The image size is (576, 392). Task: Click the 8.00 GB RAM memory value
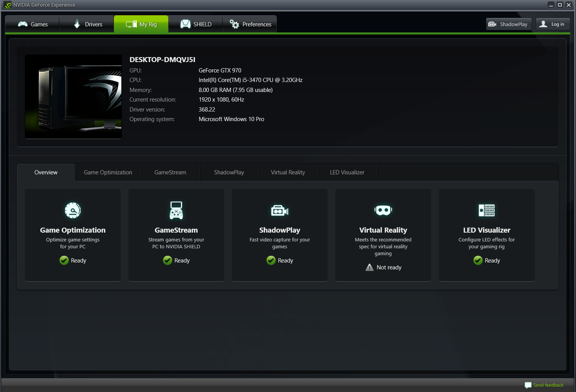[x=236, y=90]
